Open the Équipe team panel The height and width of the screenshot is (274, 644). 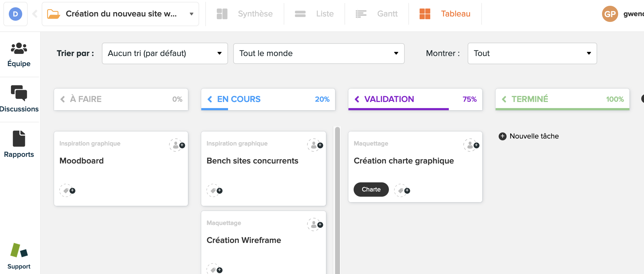pos(19,55)
